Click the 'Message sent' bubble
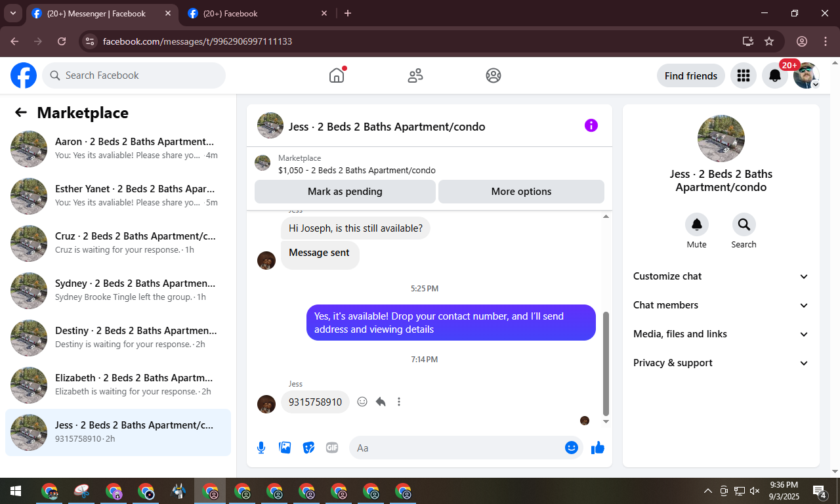Screen dimensions: 840x504 [320, 255]
